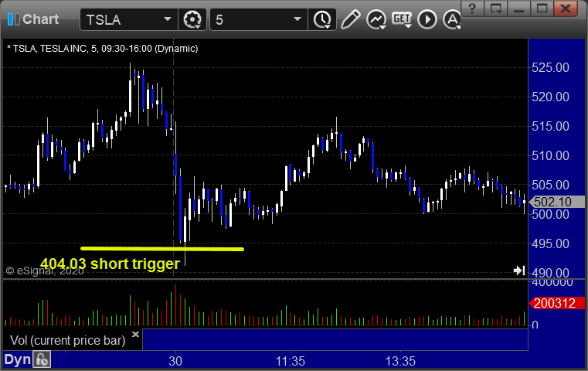
Task: Select the Vol (current price bar) label
Action: point(67,340)
